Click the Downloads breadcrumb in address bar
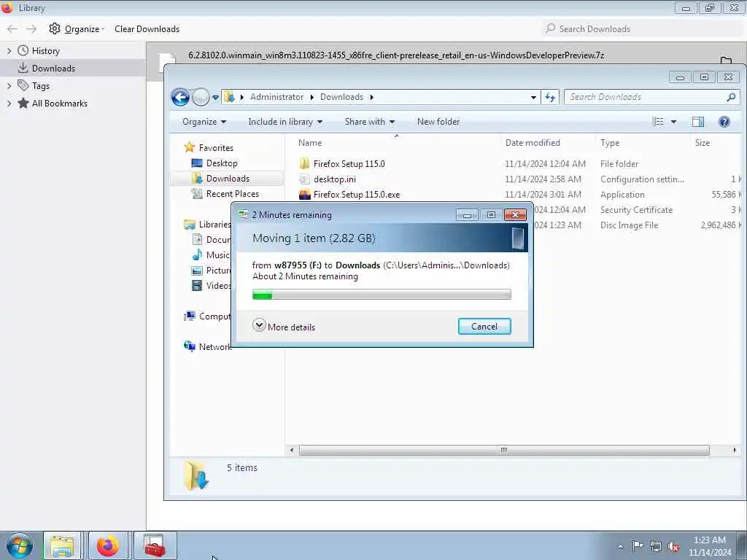Screen dimensions: 747x560 tap(341, 97)
